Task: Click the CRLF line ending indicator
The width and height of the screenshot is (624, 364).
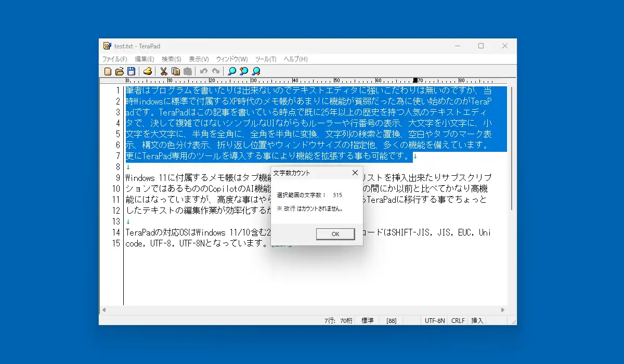Action: click(x=458, y=321)
